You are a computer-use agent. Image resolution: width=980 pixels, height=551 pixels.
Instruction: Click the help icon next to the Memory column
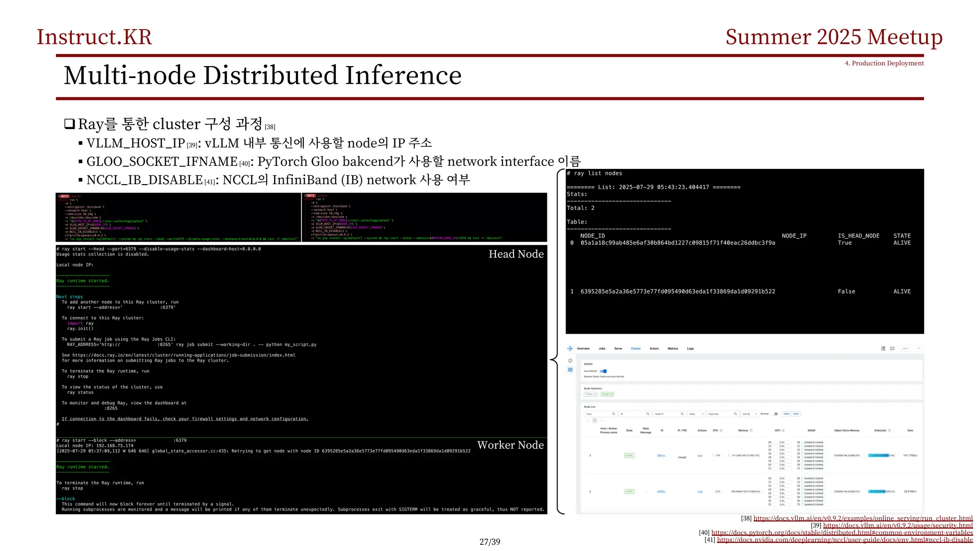(x=751, y=430)
